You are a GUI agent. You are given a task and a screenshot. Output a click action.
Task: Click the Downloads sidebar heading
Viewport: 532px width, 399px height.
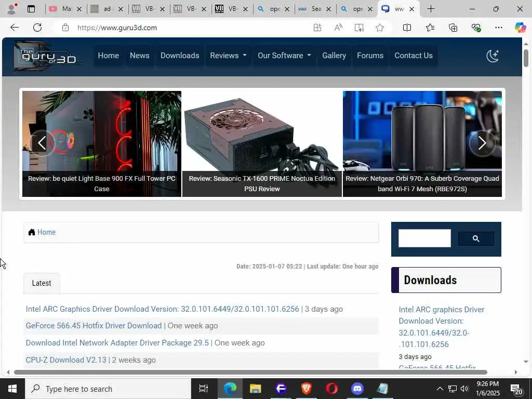[446, 280]
